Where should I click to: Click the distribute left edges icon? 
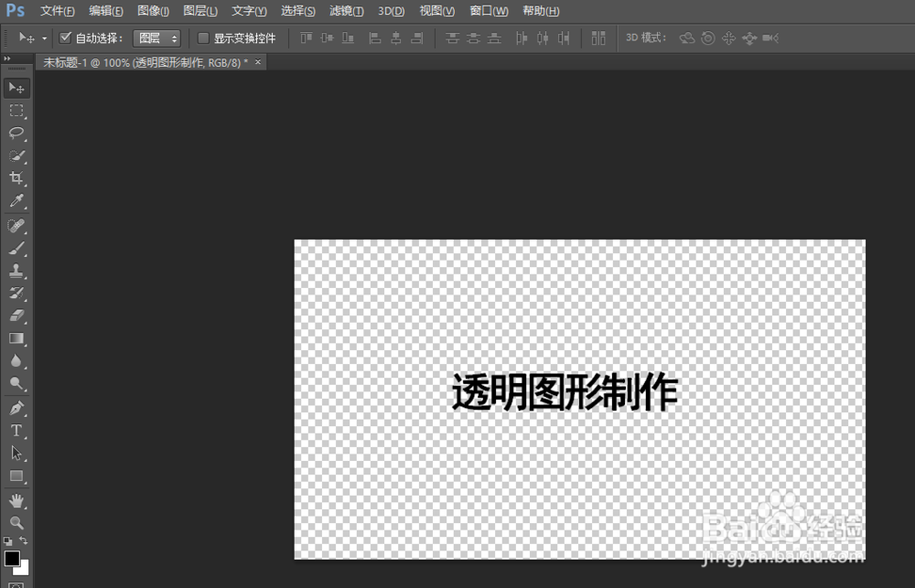pyautogui.click(x=522, y=37)
